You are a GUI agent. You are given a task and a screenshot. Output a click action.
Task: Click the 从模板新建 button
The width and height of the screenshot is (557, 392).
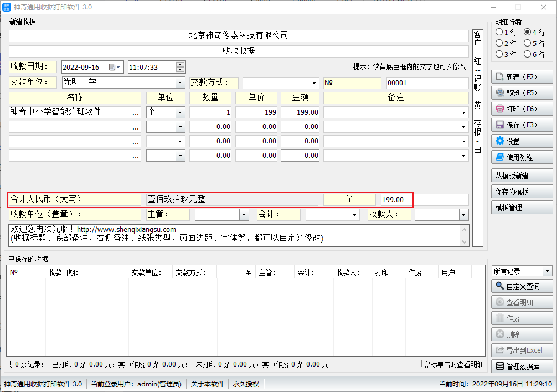pos(522,176)
